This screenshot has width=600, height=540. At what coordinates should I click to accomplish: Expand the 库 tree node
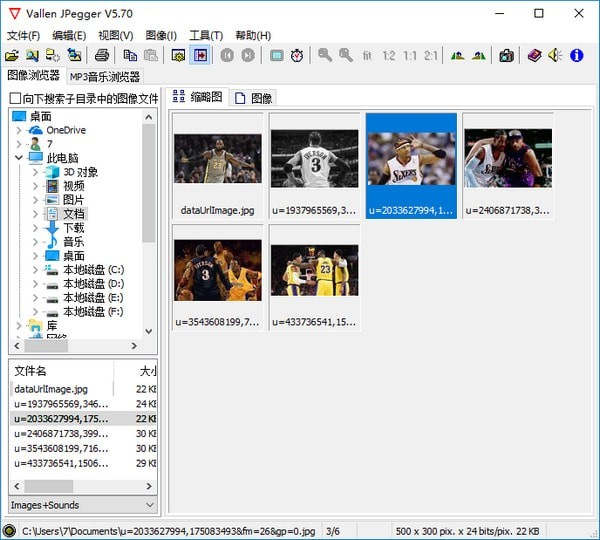pyautogui.click(x=19, y=326)
